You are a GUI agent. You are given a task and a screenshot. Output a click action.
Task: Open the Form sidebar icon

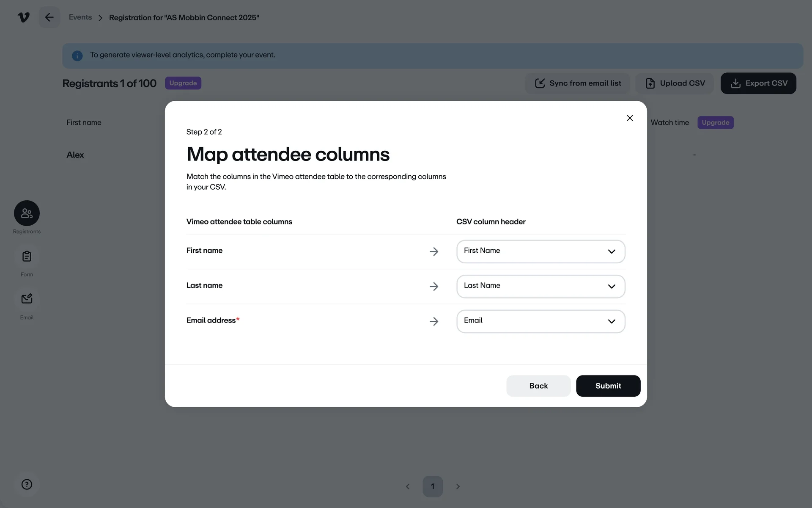pyautogui.click(x=27, y=256)
